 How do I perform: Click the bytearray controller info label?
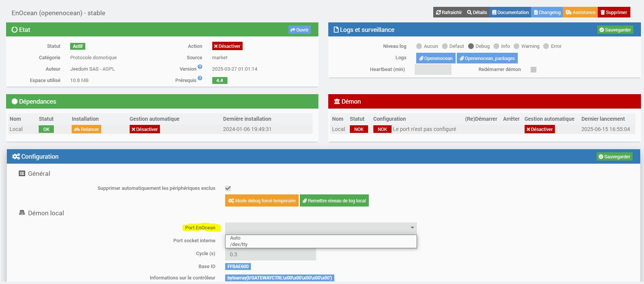click(x=280, y=278)
